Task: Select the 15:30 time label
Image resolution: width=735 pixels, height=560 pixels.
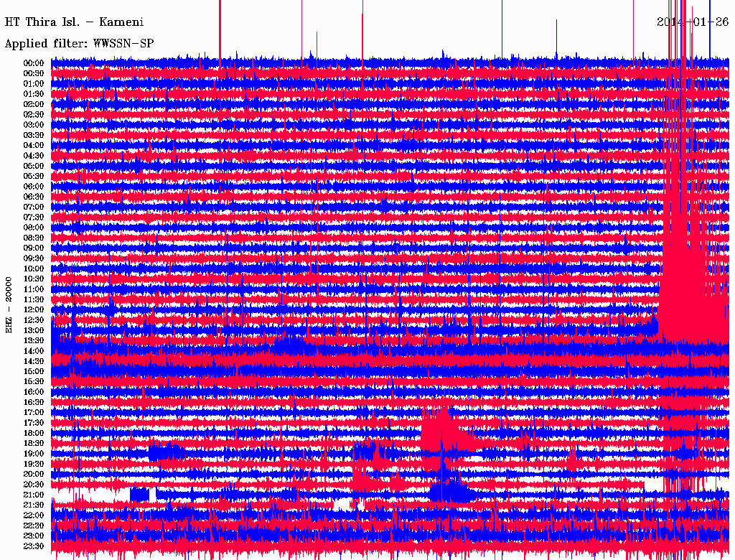Action: coord(34,382)
